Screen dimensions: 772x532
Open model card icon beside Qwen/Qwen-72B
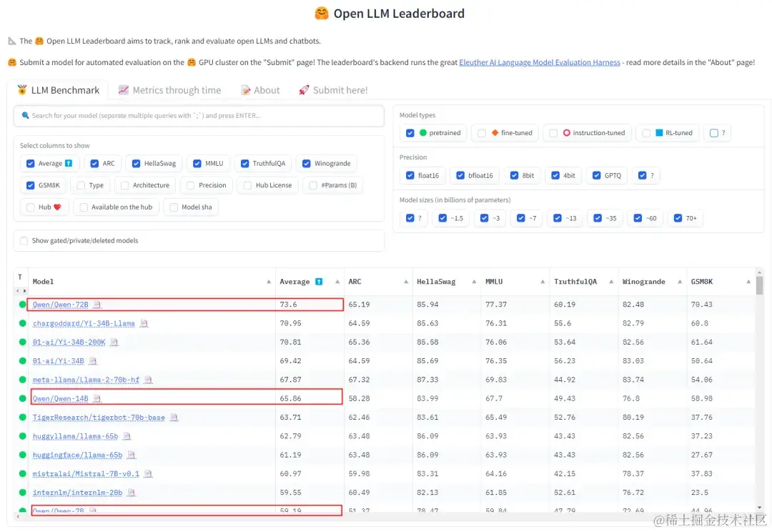click(97, 305)
